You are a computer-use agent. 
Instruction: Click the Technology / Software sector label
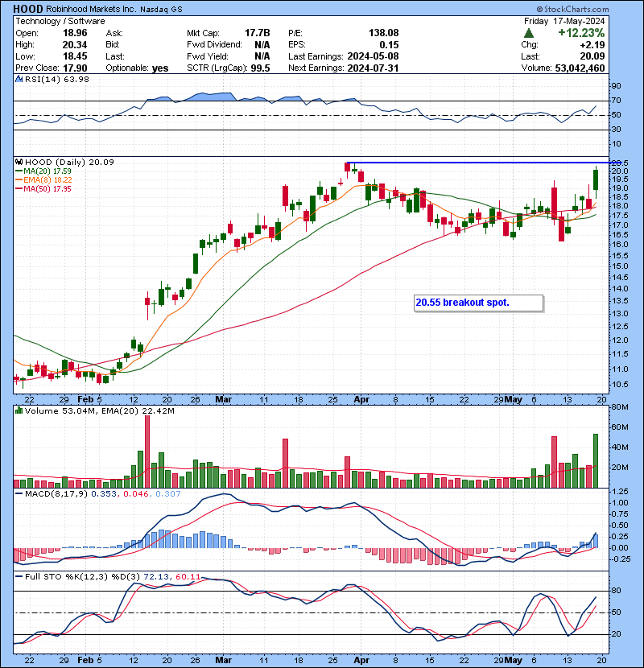60,21
